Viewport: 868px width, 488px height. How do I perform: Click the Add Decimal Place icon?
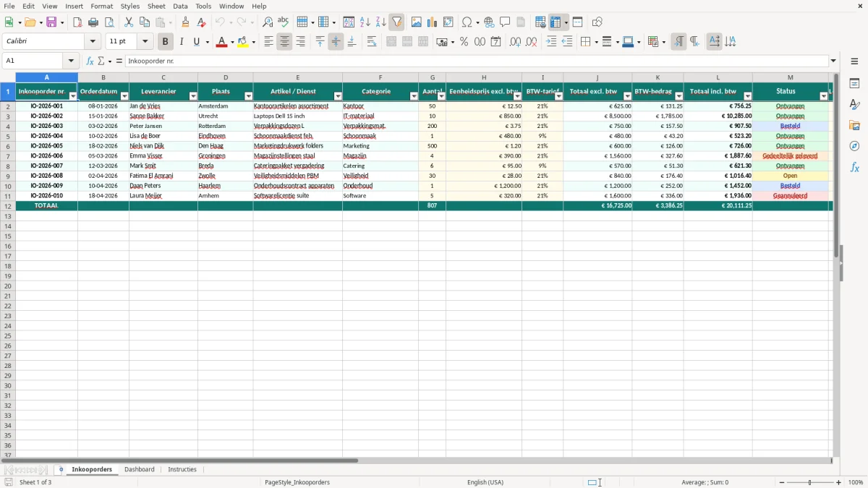(x=515, y=42)
